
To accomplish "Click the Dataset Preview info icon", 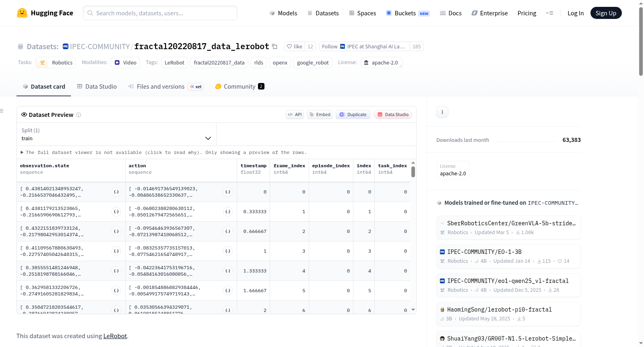I will (x=78, y=115).
